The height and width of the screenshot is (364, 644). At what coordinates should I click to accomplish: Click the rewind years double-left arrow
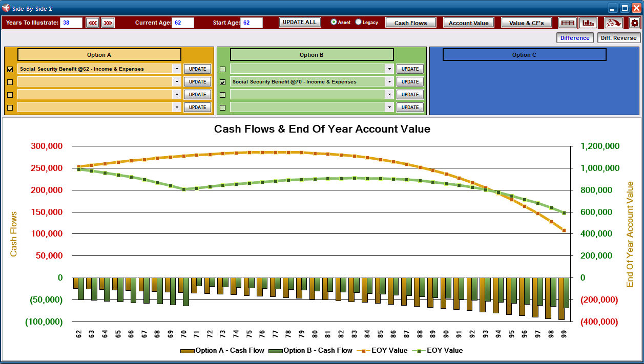click(x=92, y=23)
